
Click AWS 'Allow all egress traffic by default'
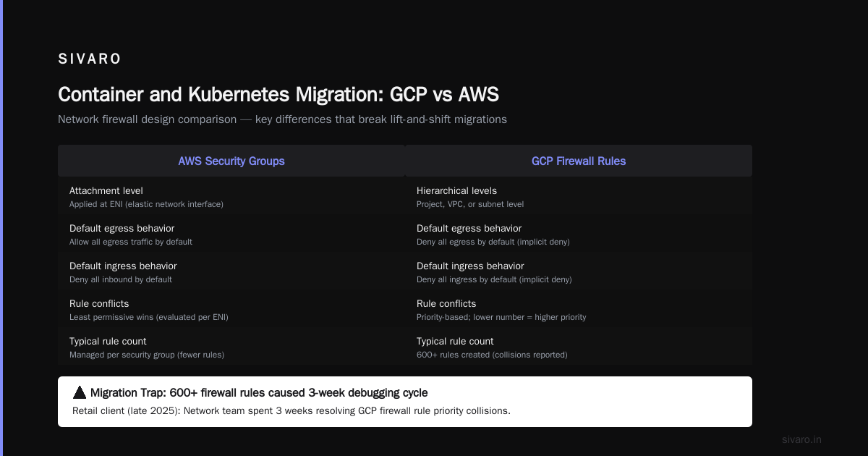pyautogui.click(x=131, y=242)
